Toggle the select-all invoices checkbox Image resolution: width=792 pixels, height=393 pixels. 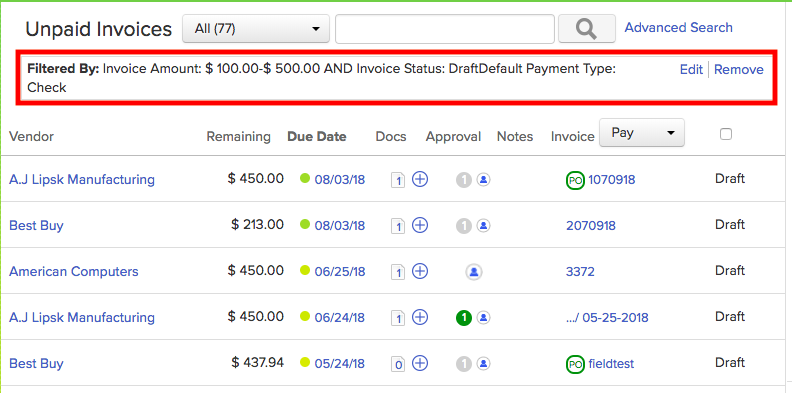(726, 134)
